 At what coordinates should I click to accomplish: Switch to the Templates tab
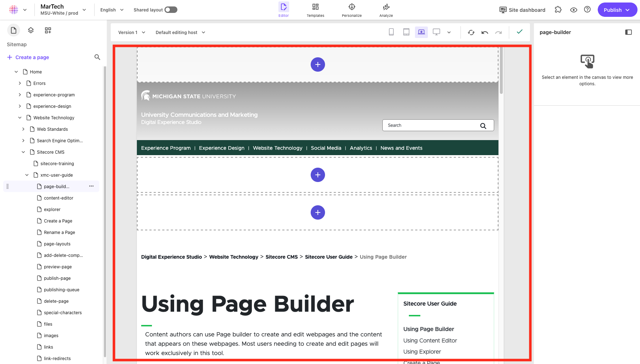click(315, 10)
